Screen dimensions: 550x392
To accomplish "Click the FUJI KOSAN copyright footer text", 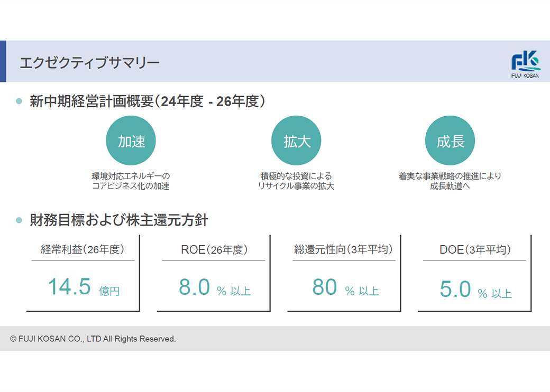I will click(93, 339).
